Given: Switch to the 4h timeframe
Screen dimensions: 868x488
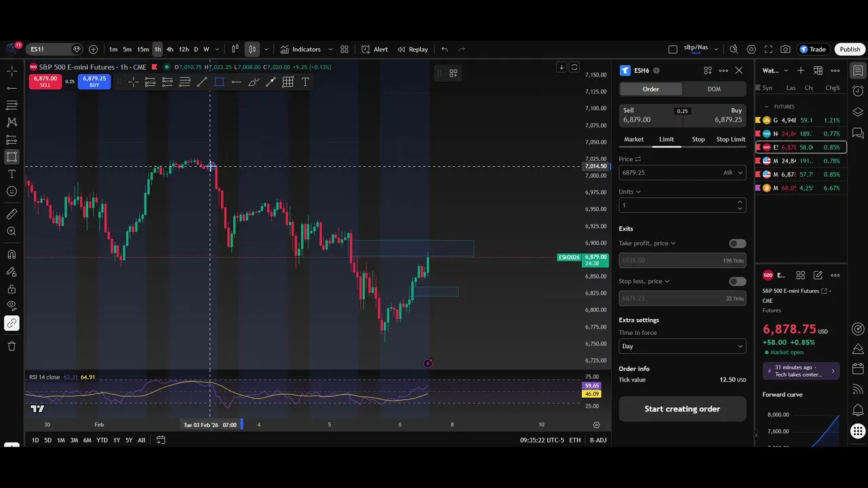Looking at the screenshot, I should click(170, 49).
